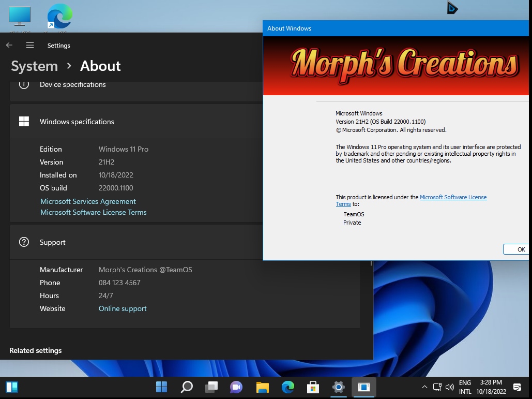
Task: Open the volume control in system tray
Action: point(449,387)
